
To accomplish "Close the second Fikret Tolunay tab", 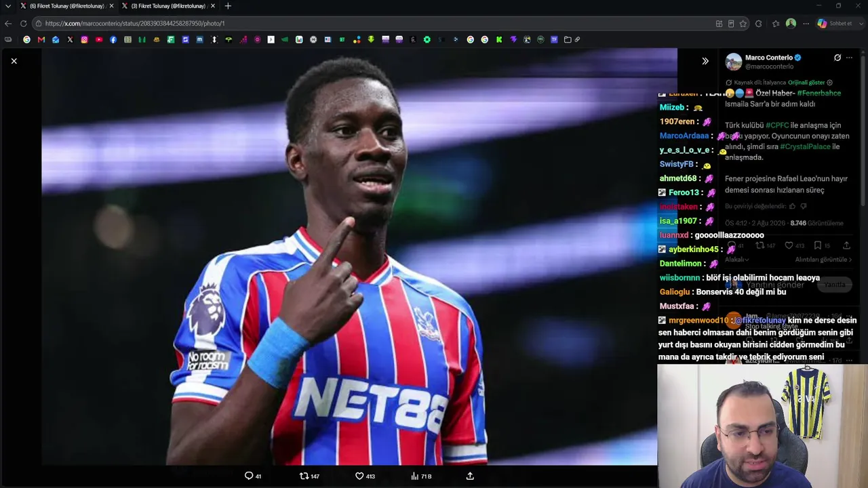I will (x=213, y=6).
